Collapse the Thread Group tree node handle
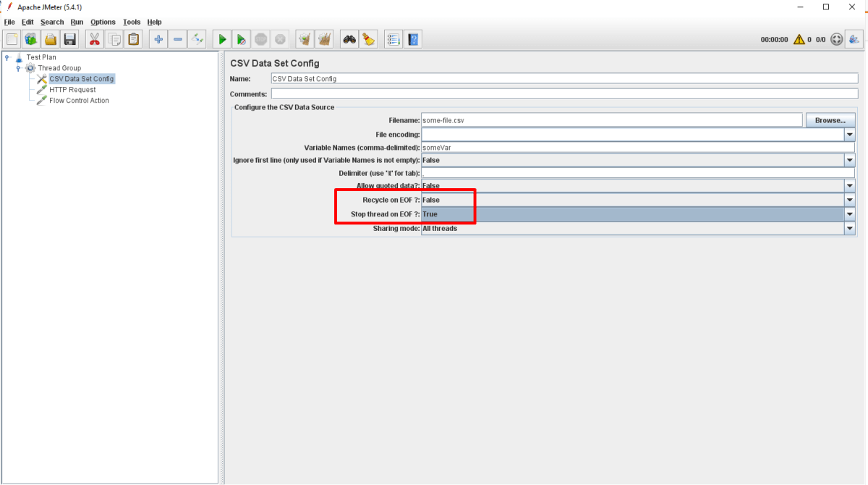Image resolution: width=868 pixels, height=485 pixels. [18, 68]
